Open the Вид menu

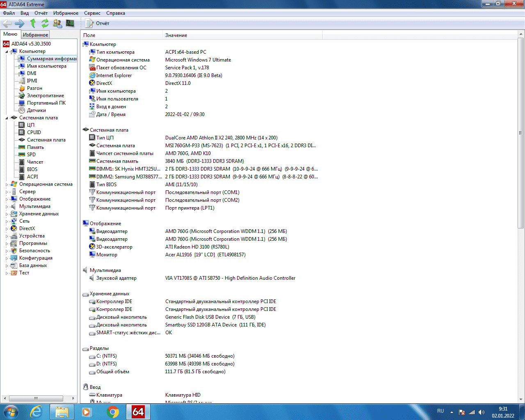coord(25,13)
